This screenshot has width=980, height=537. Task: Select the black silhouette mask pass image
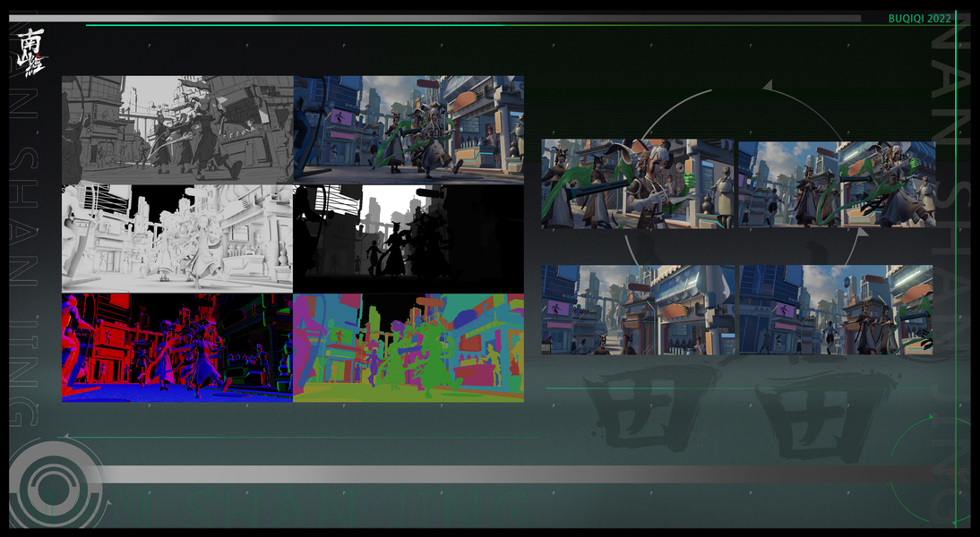408,239
